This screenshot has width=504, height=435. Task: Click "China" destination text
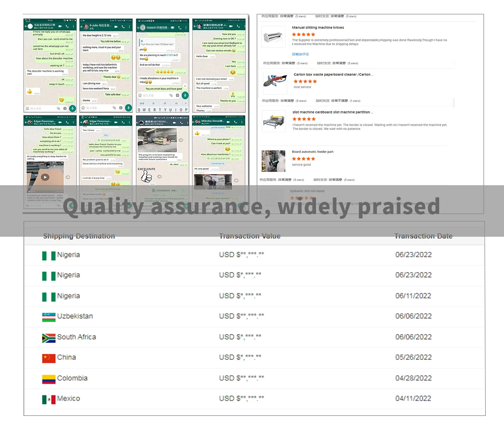pyautogui.click(x=67, y=357)
